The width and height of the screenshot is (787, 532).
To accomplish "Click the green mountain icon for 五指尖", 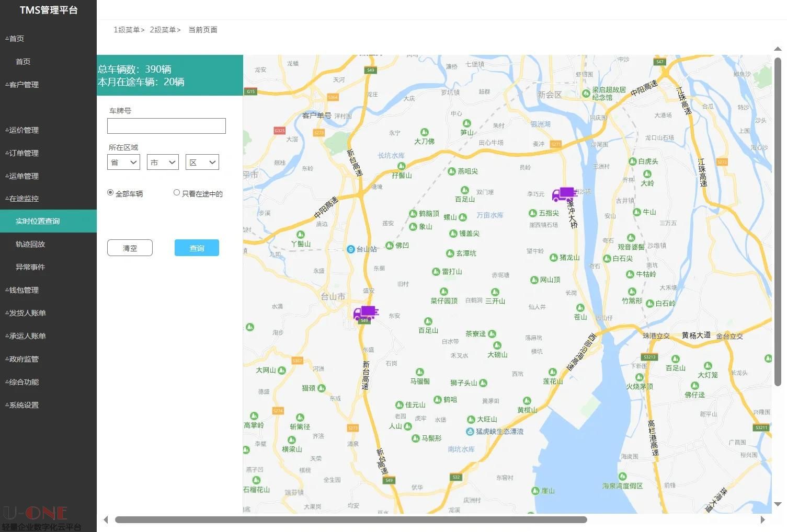I will pos(533,213).
